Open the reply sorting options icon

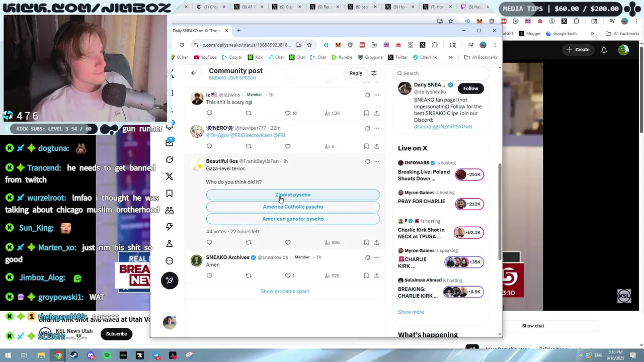point(374,73)
